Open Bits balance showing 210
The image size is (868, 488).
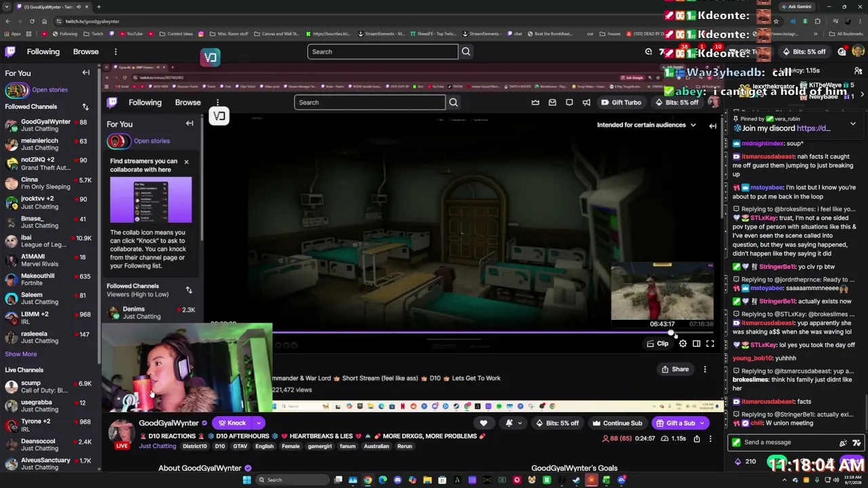point(746,462)
